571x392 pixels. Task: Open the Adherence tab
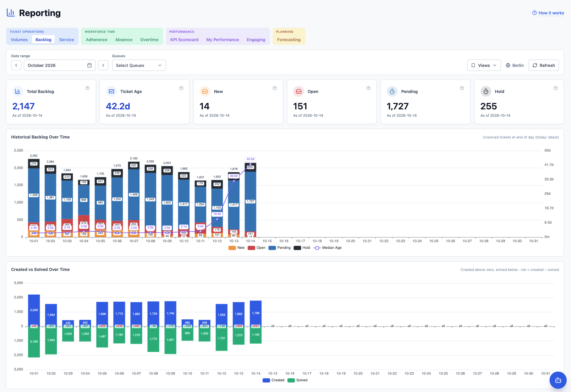97,39
